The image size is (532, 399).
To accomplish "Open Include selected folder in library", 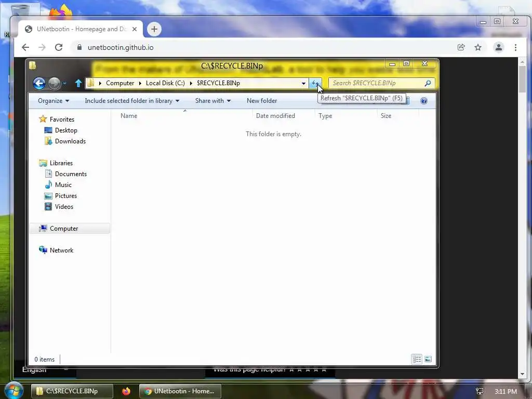I will (x=132, y=101).
